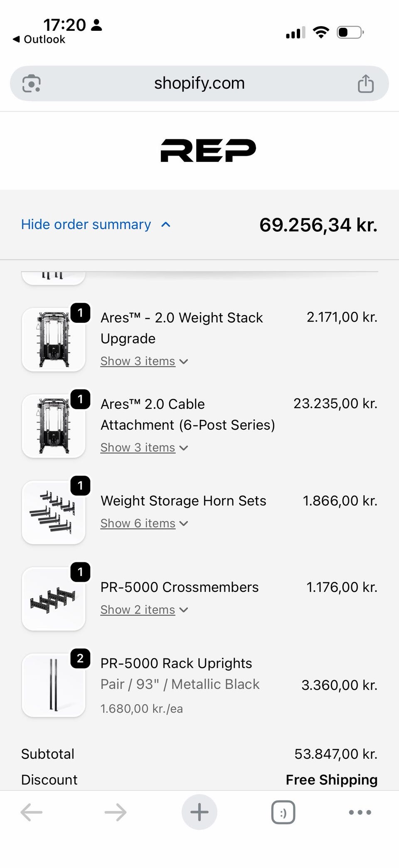
Task: Tap the Ares Weight Stack Upgrade thumbnail
Action: point(54,339)
